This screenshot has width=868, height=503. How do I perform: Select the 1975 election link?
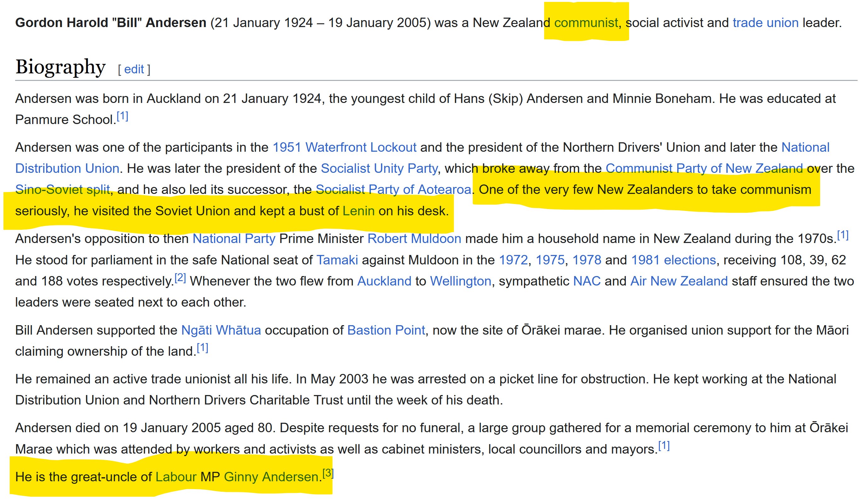point(550,260)
